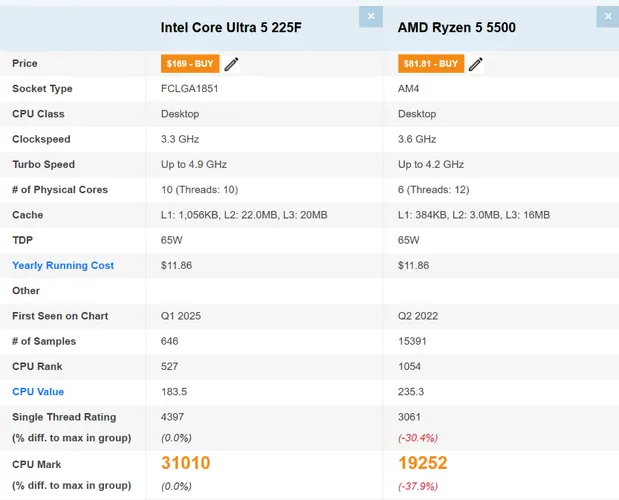Select the AMD Ryzen 5 5500 title

pyautogui.click(x=456, y=27)
